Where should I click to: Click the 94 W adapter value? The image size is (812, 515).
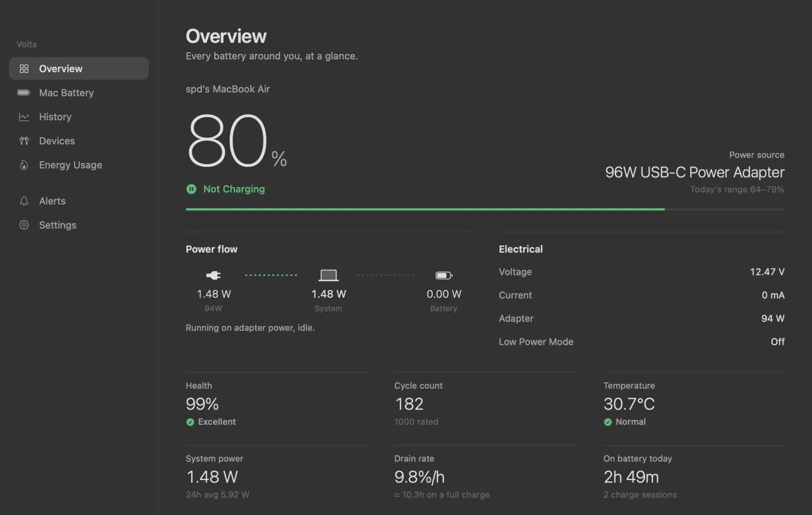773,319
